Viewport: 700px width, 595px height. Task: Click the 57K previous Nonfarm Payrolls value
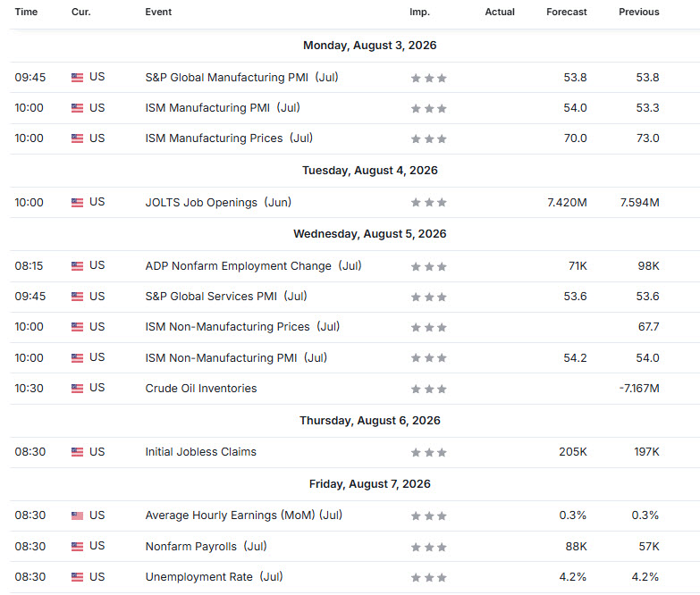click(x=649, y=547)
